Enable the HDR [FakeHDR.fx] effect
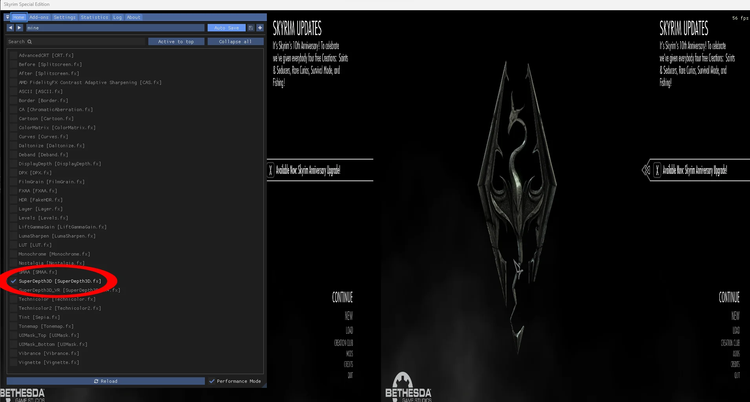The image size is (750, 402). (x=13, y=200)
